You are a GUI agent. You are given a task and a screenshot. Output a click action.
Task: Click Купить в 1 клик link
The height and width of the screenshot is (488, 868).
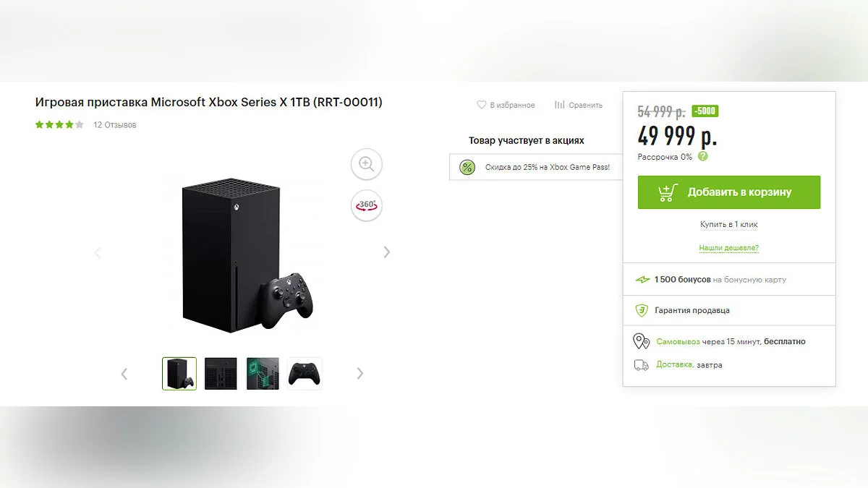click(728, 224)
